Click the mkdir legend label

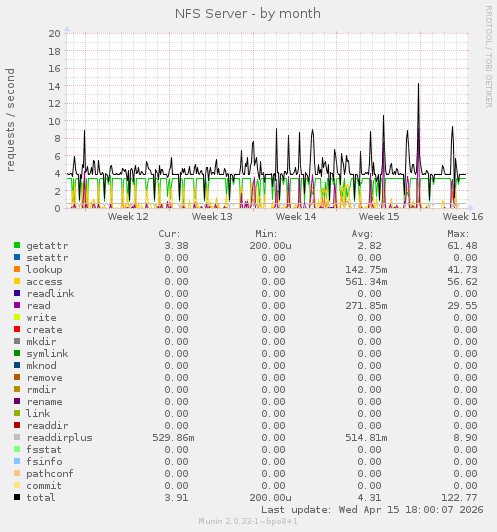pyautogui.click(x=41, y=341)
